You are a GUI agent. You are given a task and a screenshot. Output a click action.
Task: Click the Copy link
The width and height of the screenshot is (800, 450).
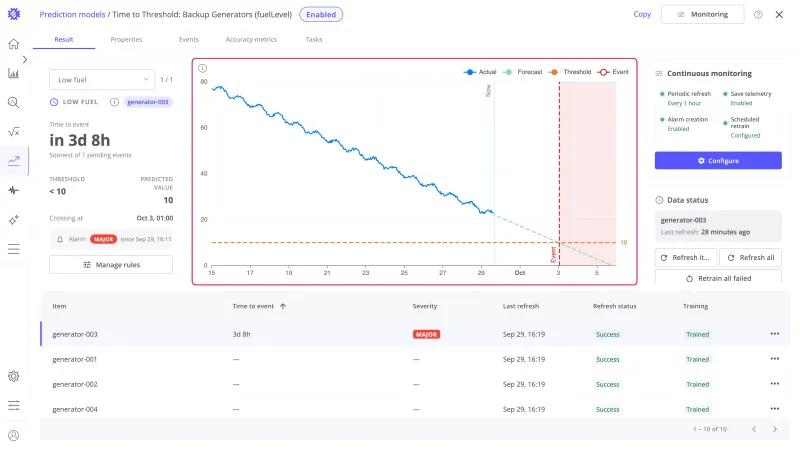click(x=642, y=14)
